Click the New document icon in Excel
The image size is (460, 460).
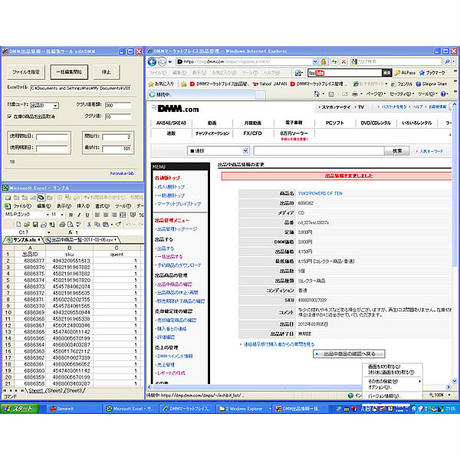coord(19,224)
